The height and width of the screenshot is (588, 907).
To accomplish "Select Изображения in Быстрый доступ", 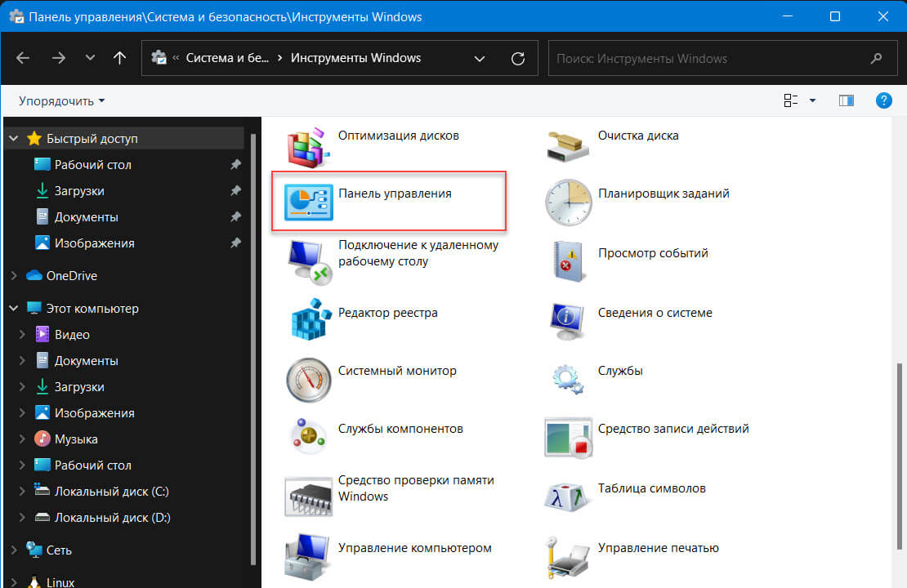I will (x=94, y=243).
